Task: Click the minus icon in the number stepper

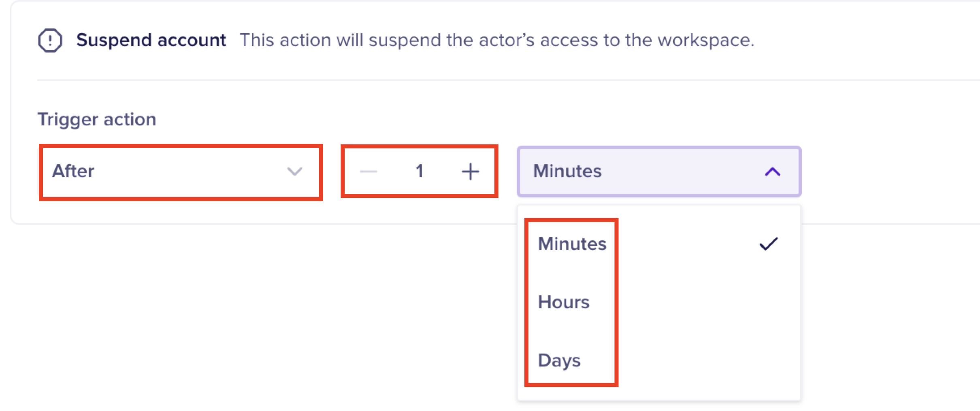Action: [x=368, y=172]
